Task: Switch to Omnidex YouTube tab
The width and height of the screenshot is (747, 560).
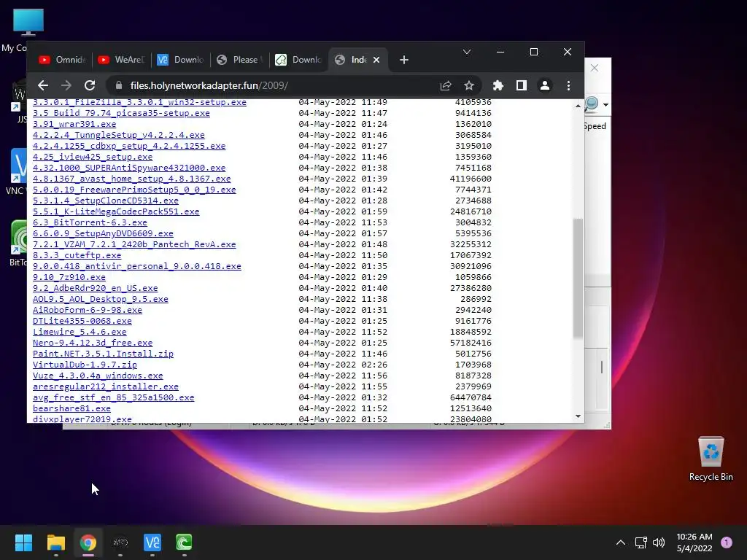Action: (x=62, y=60)
